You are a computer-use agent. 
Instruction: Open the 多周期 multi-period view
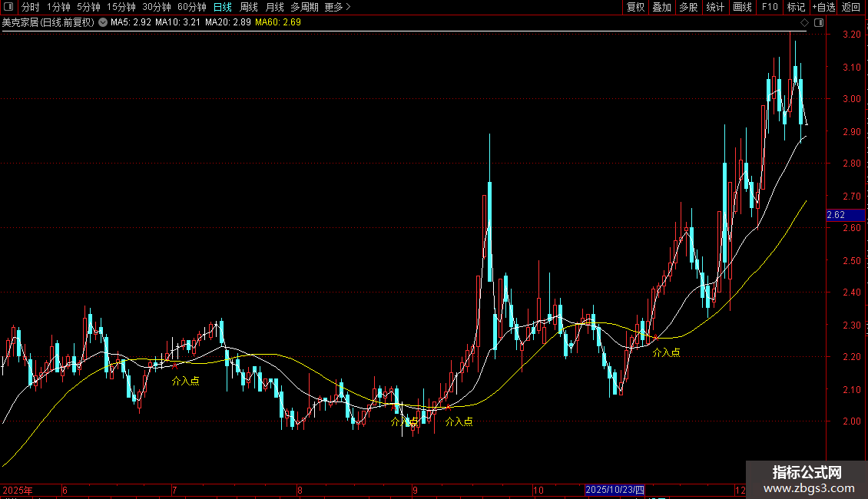click(x=304, y=7)
